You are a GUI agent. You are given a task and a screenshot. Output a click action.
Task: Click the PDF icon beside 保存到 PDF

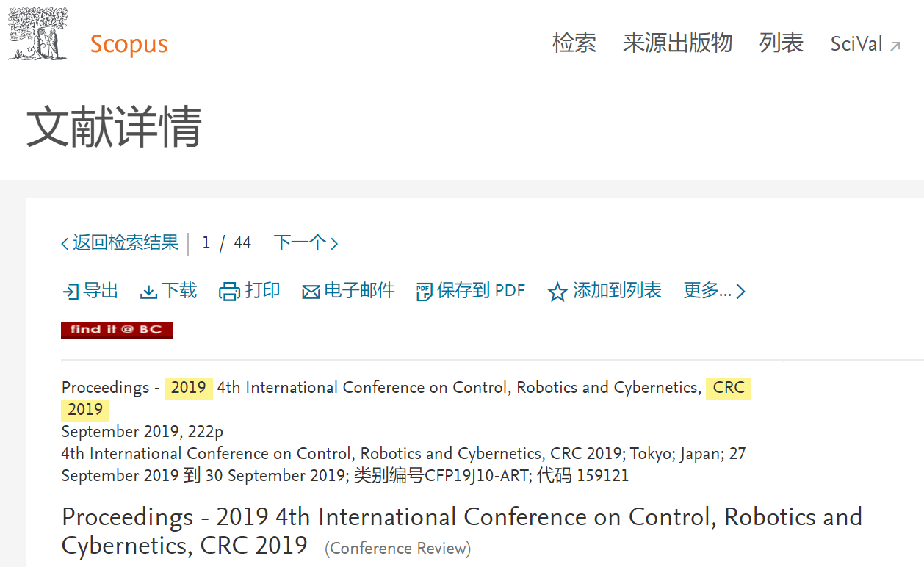tap(424, 292)
